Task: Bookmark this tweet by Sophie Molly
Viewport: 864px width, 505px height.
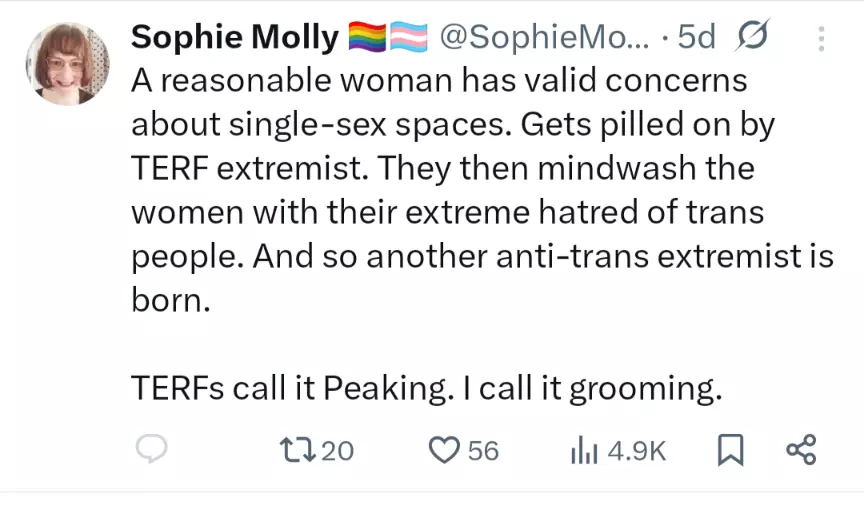Action: [732, 451]
